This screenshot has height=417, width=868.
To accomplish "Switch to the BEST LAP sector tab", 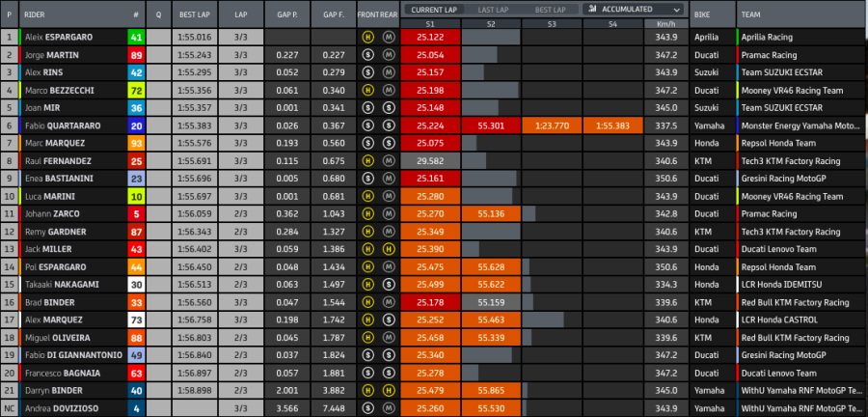I will [551, 10].
